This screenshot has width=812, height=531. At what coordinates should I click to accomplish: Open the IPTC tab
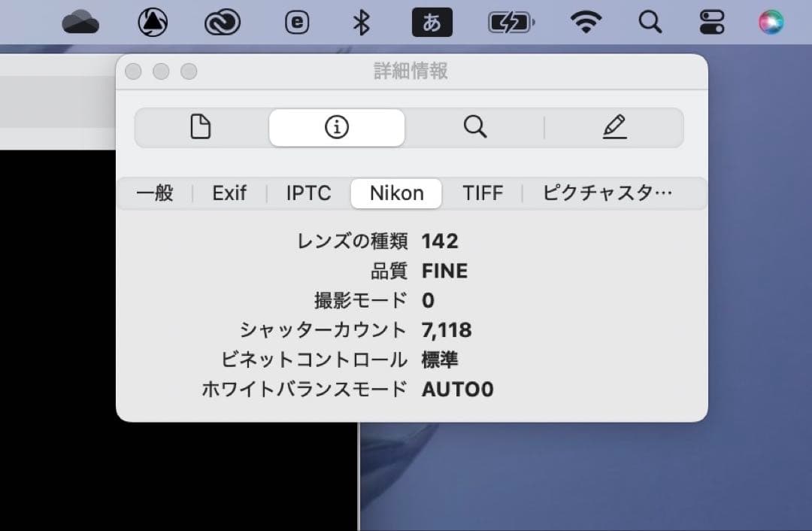click(x=307, y=193)
